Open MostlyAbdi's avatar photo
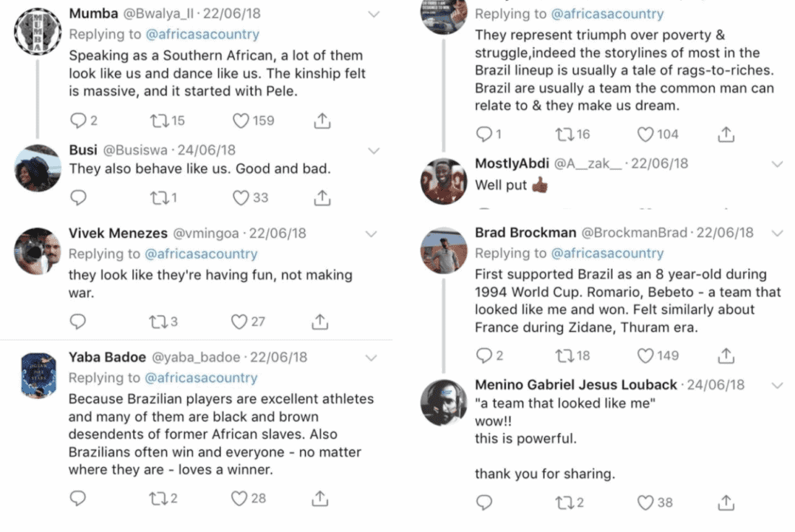Screen dimensions: 795x532 (444, 181)
